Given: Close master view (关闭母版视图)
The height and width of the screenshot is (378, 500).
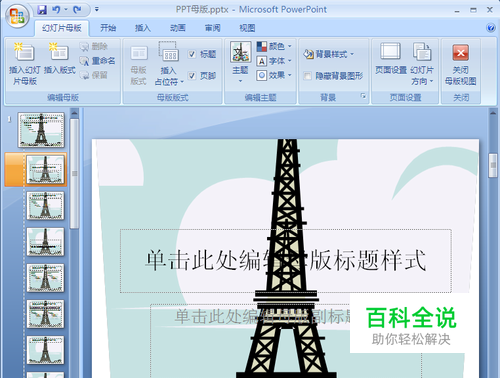Looking at the screenshot, I should 460,64.
